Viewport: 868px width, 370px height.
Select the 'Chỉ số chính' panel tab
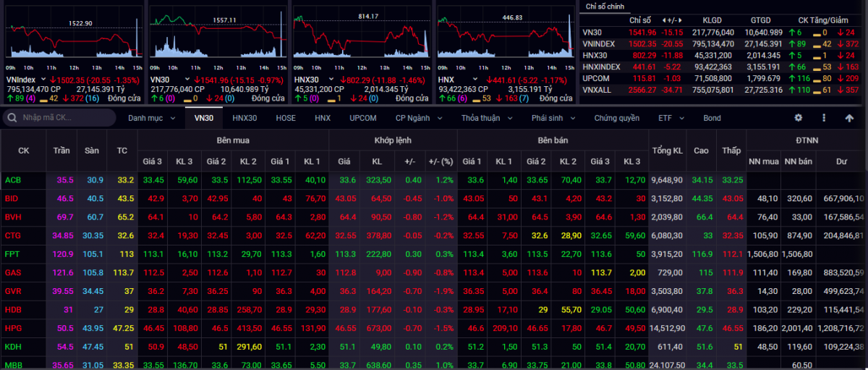tap(605, 7)
